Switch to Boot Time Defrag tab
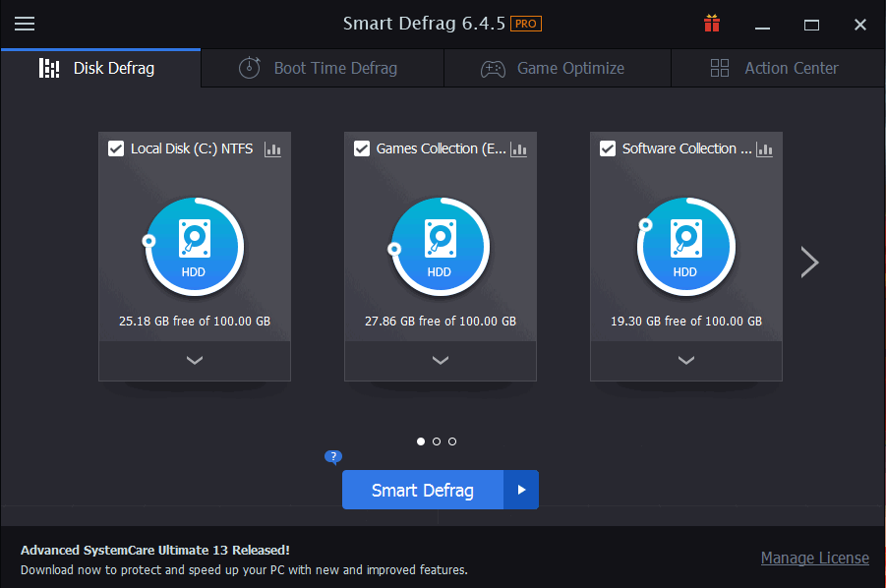 pyautogui.click(x=323, y=69)
